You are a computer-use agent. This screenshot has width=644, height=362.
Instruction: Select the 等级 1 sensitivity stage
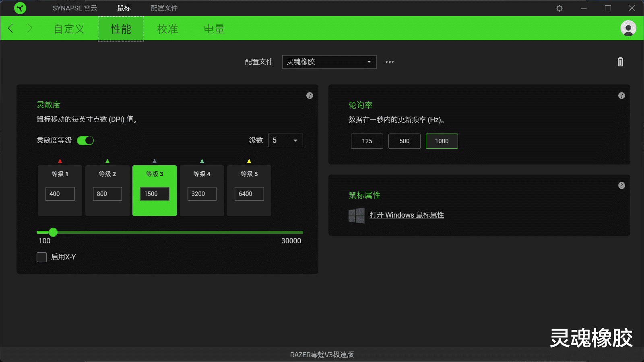[x=60, y=191]
